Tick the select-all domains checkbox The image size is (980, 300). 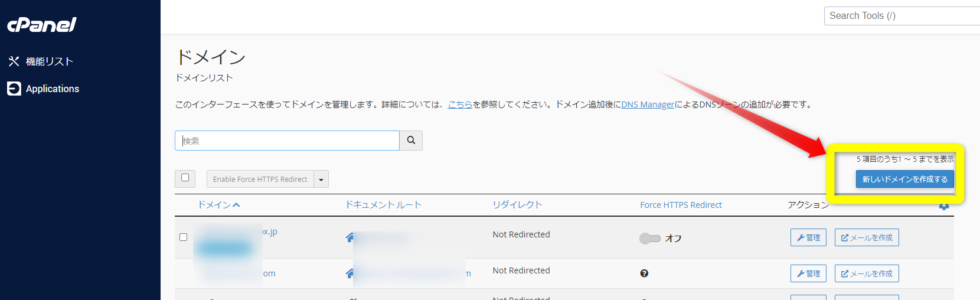point(185,178)
